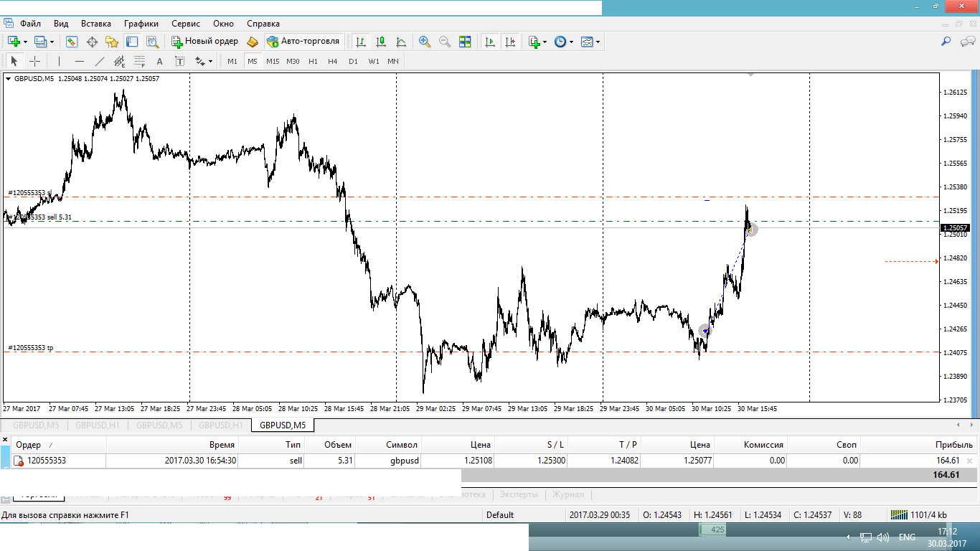Click the Новый ордер button
This screenshot has width=980, height=551.
204,42
